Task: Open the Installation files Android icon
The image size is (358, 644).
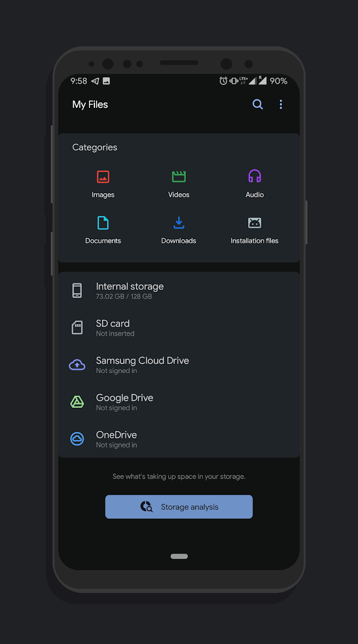Action: (255, 223)
